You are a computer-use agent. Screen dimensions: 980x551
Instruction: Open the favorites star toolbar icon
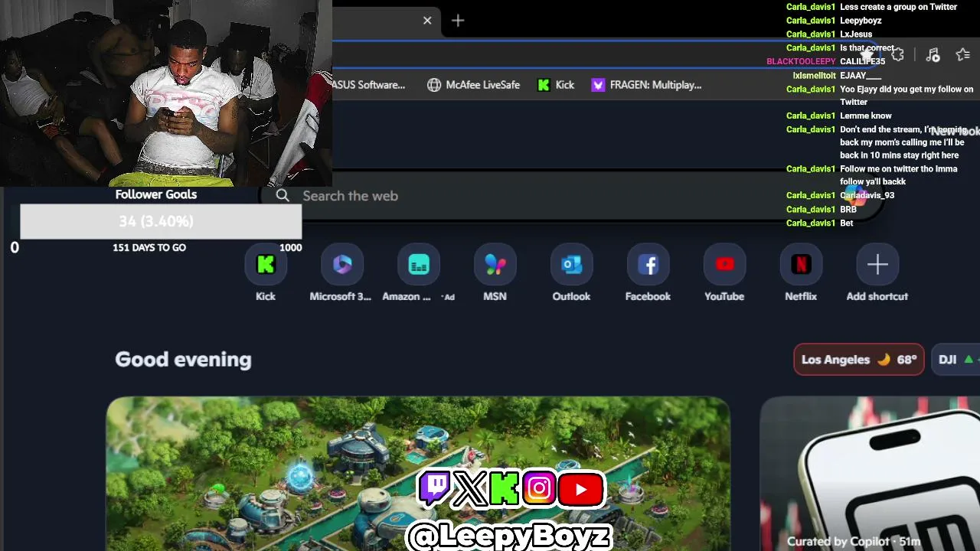coord(963,55)
